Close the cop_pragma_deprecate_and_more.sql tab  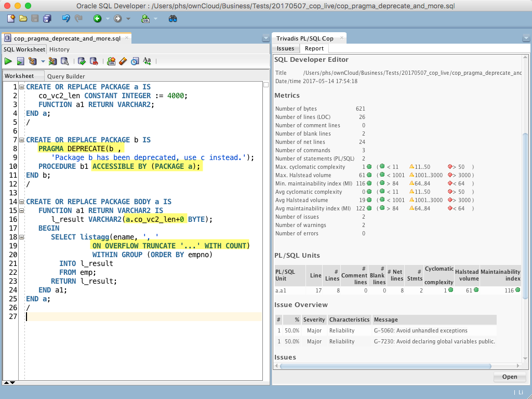point(127,37)
